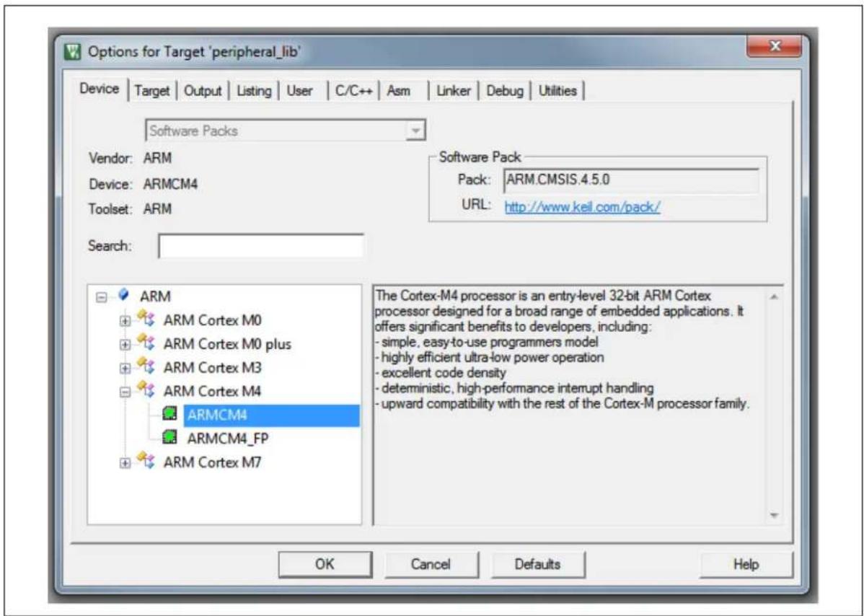The height and width of the screenshot is (616, 864).
Task: Open Help for target options
Action: pos(746,564)
